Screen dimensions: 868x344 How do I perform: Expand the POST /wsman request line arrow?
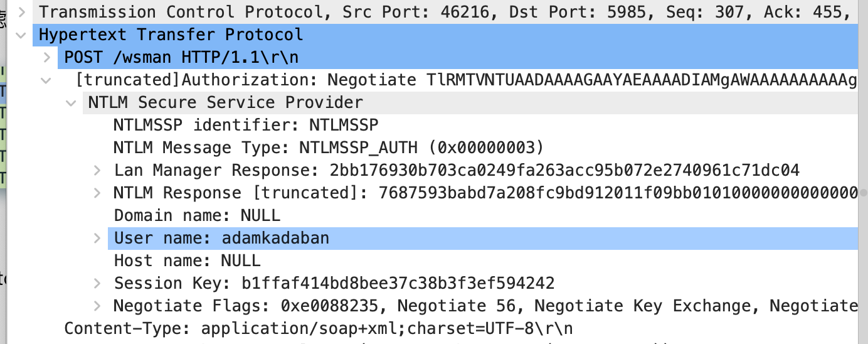(x=47, y=58)
